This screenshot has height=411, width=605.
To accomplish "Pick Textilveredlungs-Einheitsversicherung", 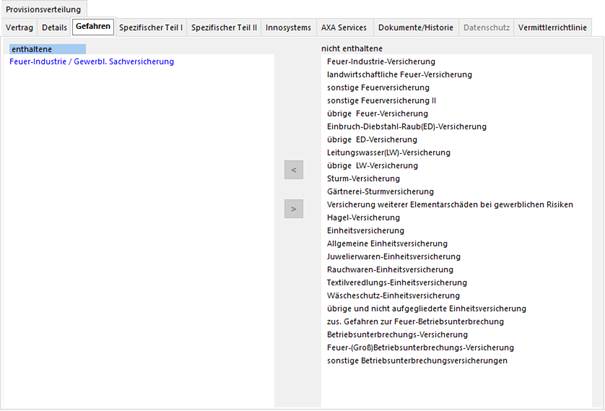I will [397, 282].
